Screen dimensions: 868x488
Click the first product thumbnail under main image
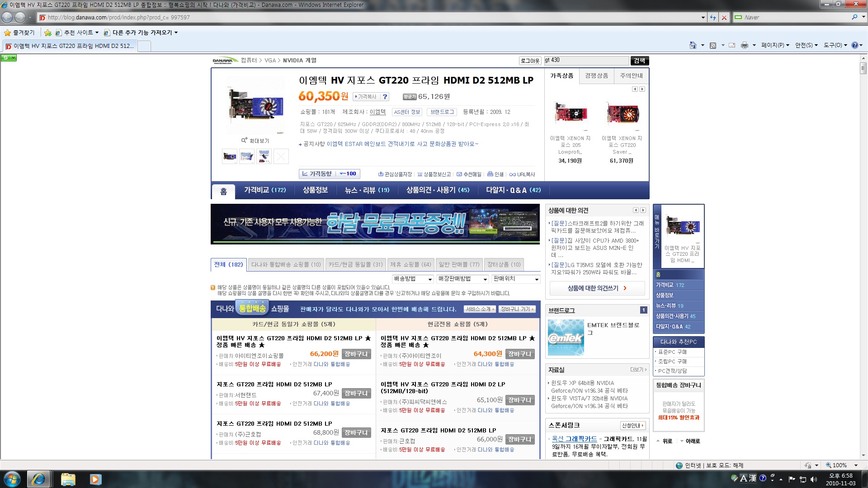(230, 156)
